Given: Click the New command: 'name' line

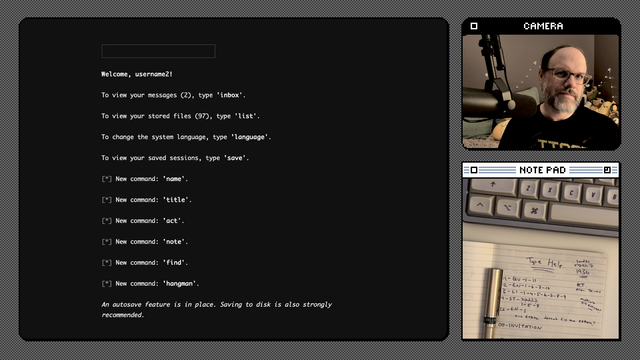Looking at the screenshot, I should pos(145,179).
